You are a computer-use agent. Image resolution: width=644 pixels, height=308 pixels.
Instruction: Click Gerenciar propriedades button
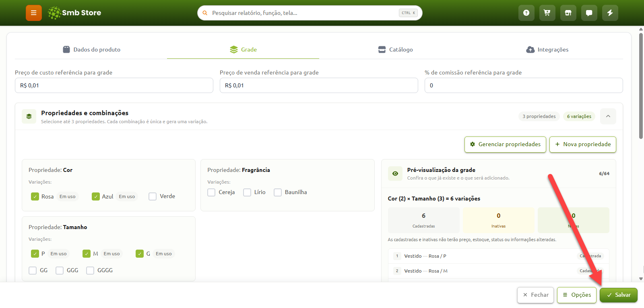click(505, 145)
